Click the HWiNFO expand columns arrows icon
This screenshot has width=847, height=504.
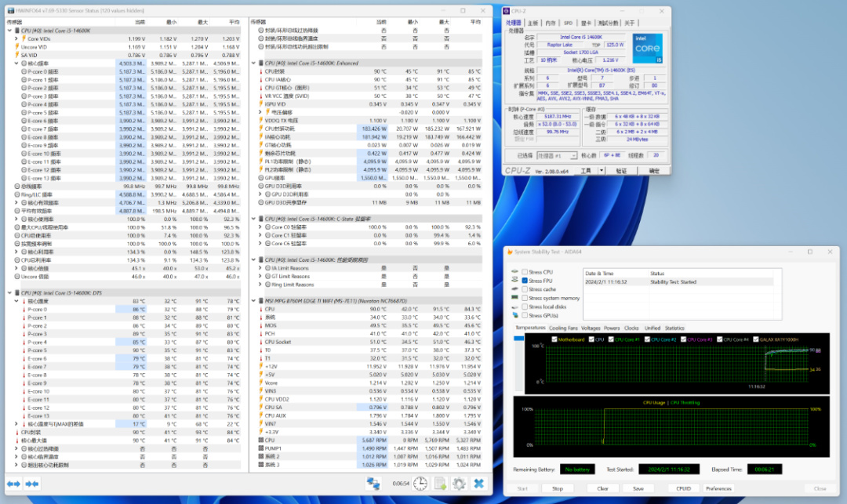[x=13, y=484]
